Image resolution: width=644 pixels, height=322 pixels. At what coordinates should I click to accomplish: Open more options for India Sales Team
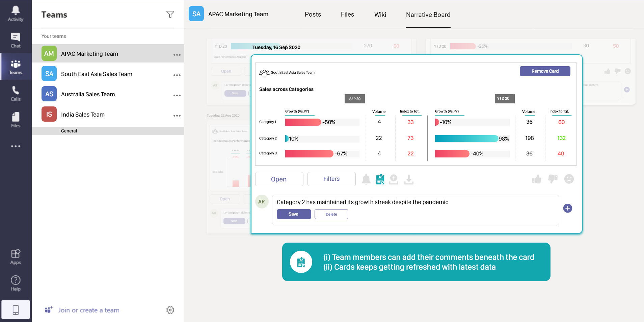(177, 116)
